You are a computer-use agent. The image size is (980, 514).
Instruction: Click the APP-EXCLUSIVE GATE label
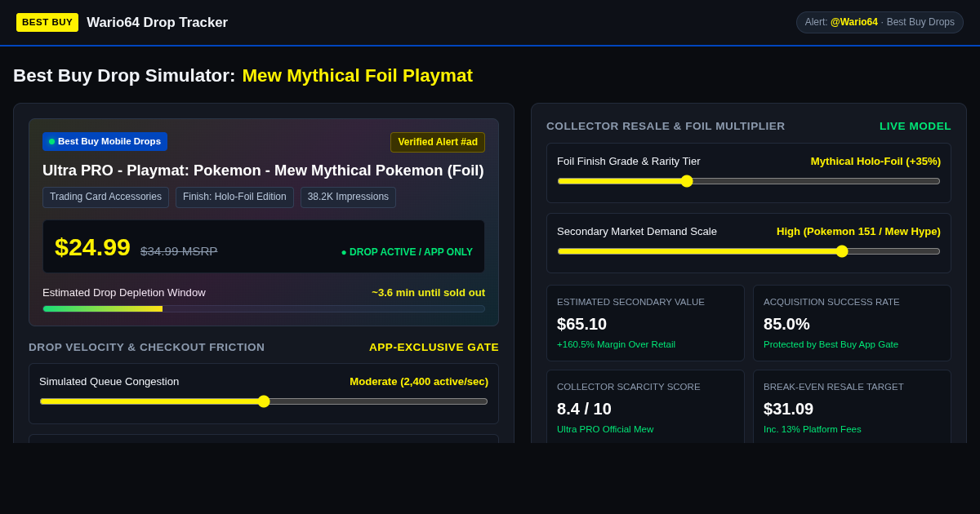click(x=434, y=347)
